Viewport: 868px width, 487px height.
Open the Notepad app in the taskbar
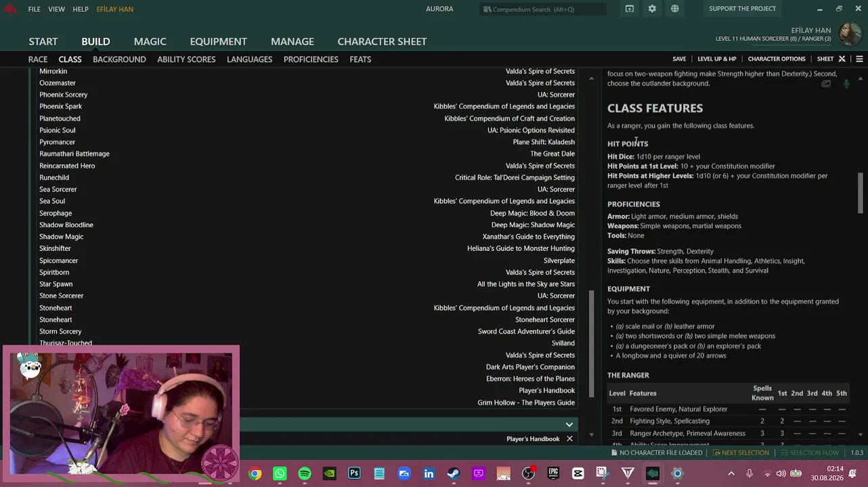[379, 474]
